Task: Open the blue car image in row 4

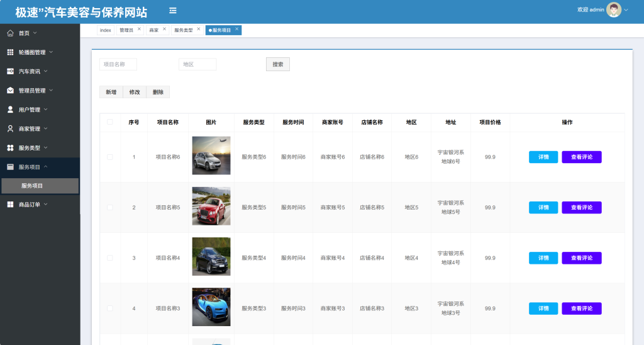Action: [x=211, y=307]
